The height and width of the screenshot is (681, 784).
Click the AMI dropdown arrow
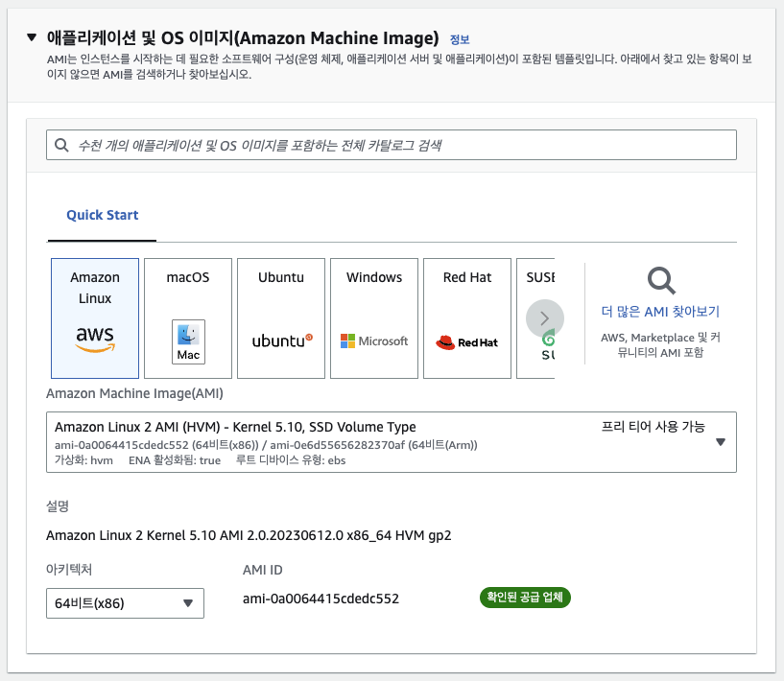coord(721,442)
